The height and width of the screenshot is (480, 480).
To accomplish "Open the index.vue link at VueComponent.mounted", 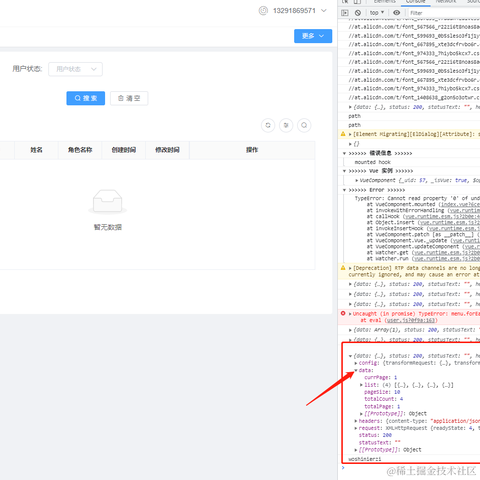I will 459,204.
